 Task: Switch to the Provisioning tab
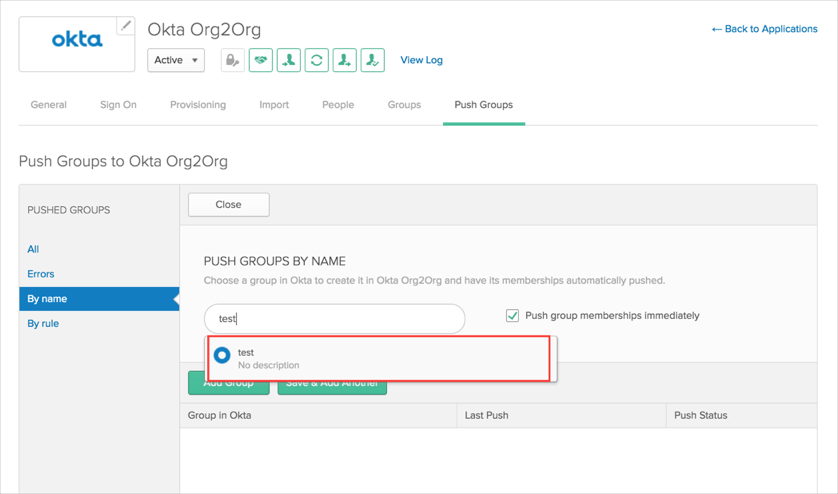point(197,105)
